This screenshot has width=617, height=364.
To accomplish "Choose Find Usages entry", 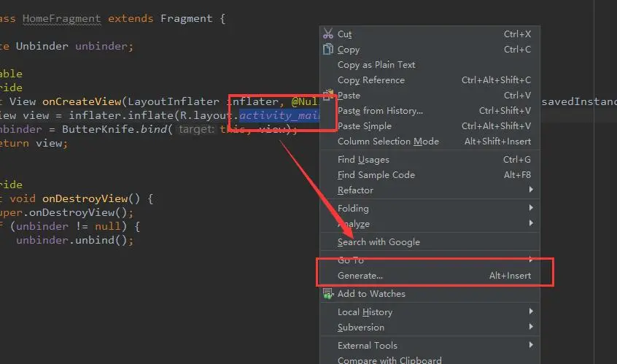I will click(430, 159).
